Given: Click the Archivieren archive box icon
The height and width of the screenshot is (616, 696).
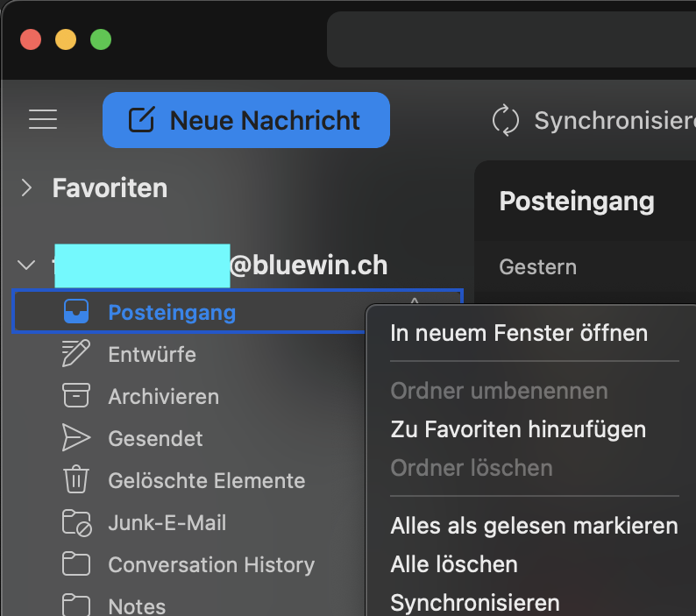Looking at the screenshot, I should 76,395.
